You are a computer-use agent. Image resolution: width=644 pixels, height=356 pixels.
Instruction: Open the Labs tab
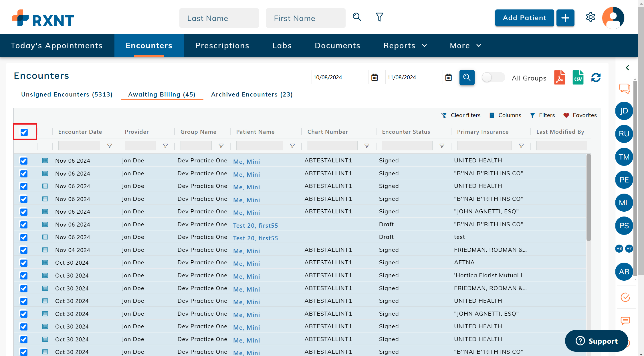coord(282,46)
